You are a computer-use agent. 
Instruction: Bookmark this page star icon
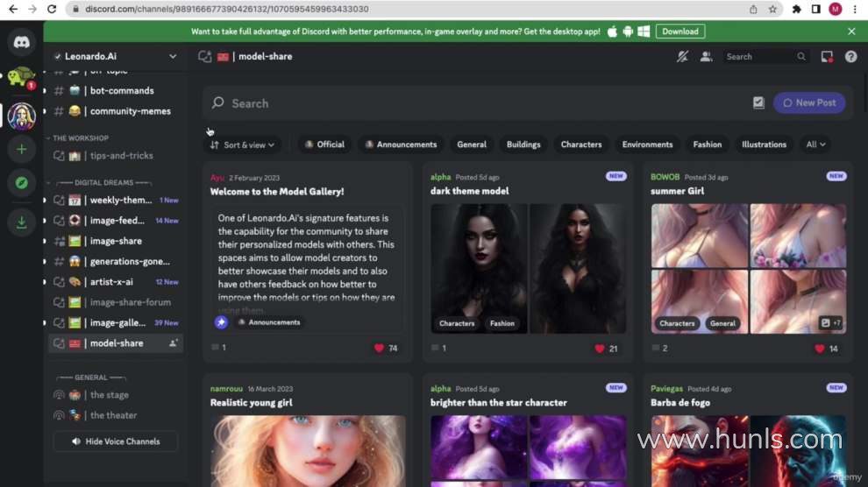[772, 9]
